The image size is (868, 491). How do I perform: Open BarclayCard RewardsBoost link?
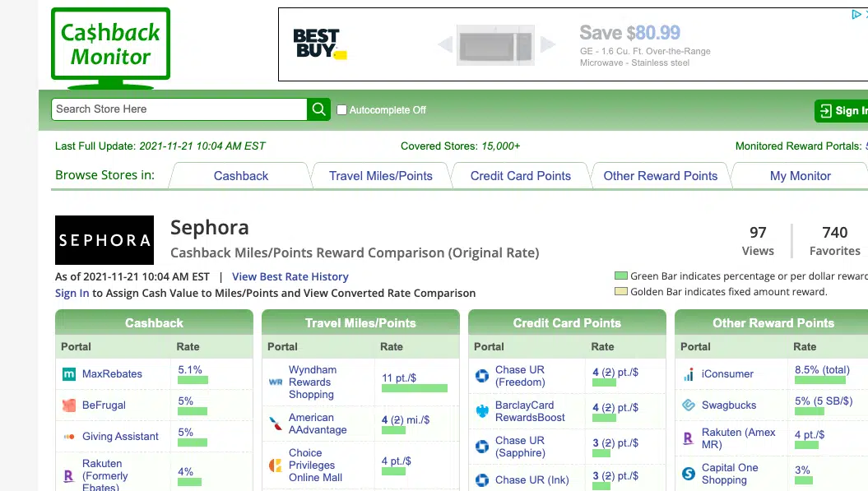[531, 411]
